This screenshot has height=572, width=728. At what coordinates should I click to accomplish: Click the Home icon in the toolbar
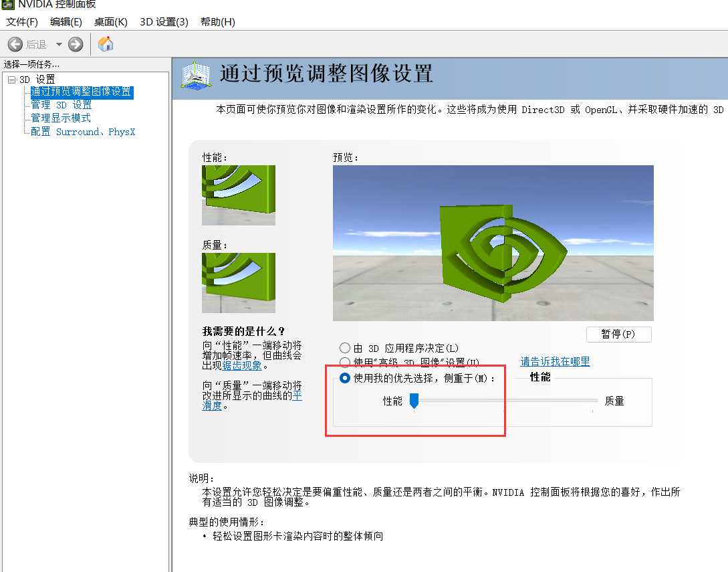pyautogui.click(x=106, y=44)
